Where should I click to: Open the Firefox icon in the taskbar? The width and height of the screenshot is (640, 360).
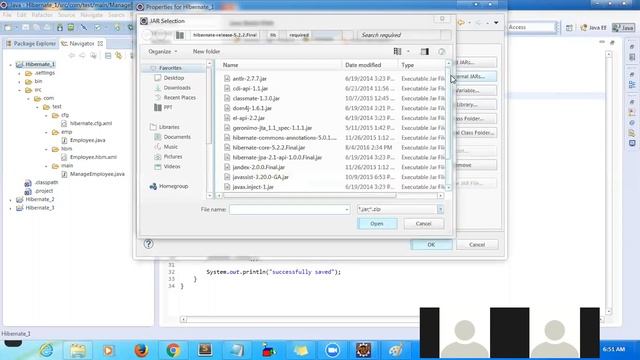(x=141, y=350)
